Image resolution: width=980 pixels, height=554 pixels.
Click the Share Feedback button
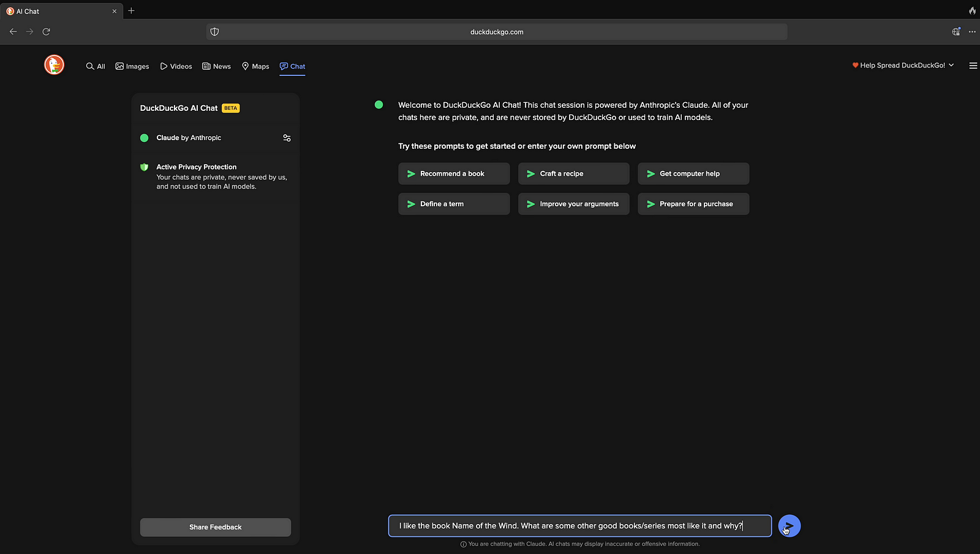pyautogui.click(x=215, y=527)
